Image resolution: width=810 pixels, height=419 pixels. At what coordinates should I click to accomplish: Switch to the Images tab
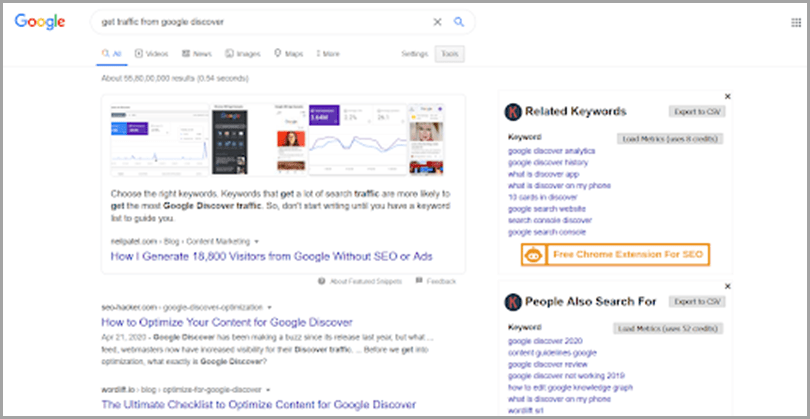(x=243, y=54)
